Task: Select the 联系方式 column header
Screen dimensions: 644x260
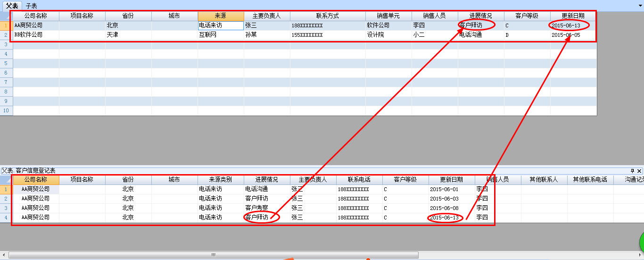Action: tap(328, 16)
